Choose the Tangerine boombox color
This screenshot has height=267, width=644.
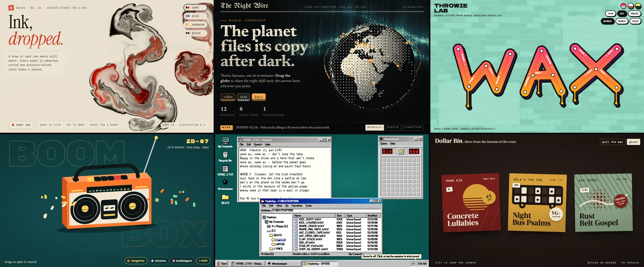[136, 261]
